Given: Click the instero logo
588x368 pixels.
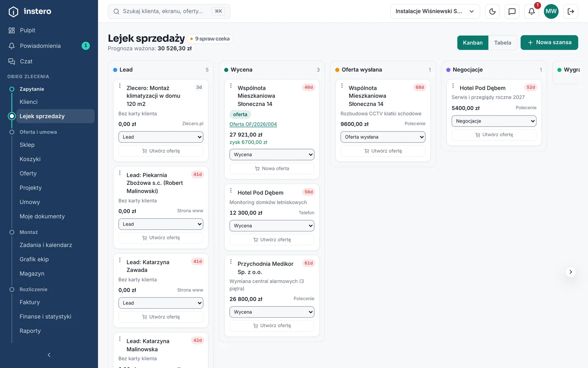Looking at the screenshot, I should (x=30, y=11).
